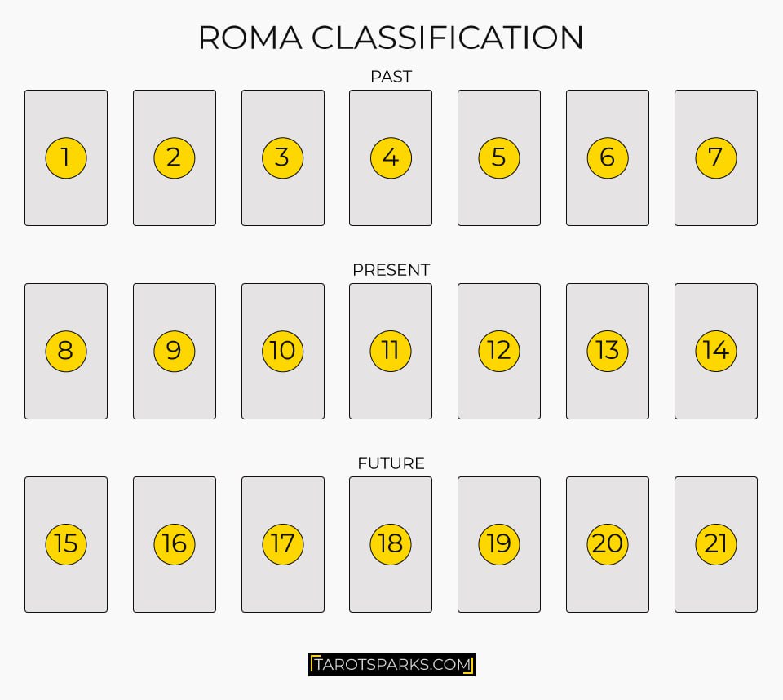
Task: Click the yellow circle numbered 11
Action: 391,352
